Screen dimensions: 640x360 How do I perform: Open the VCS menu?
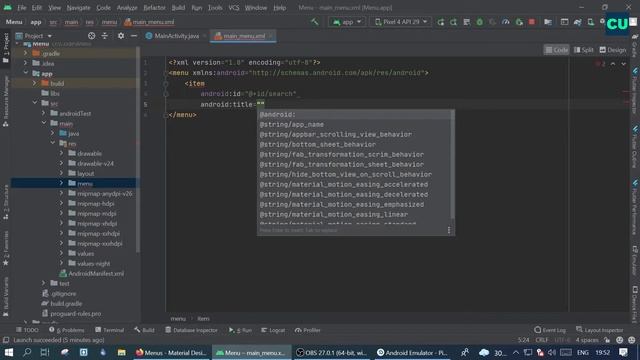click(x=233, y=8)
